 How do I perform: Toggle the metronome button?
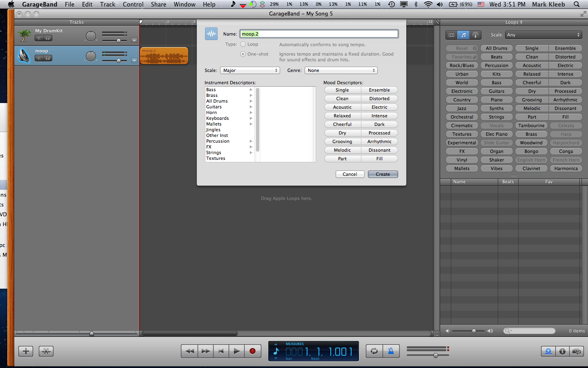coord(391,351)
